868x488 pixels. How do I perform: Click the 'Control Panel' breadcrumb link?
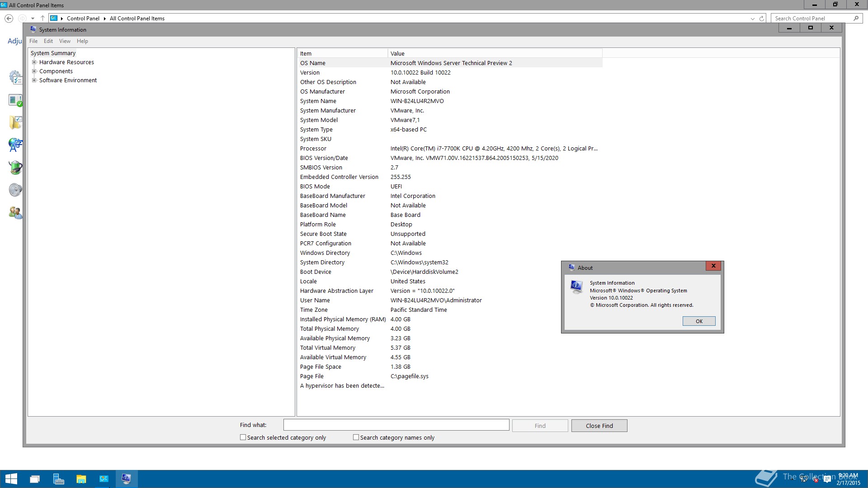click(83, 19)
